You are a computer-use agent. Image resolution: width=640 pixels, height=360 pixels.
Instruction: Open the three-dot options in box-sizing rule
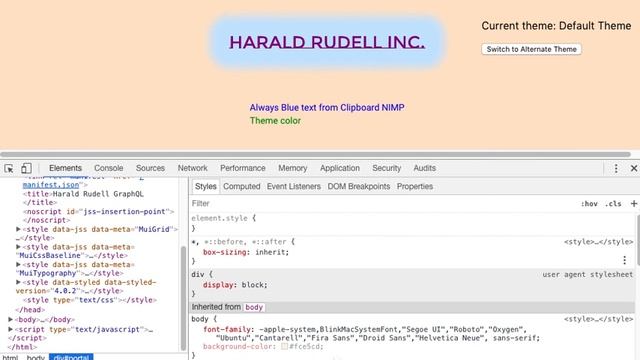(x=624, y=260)
